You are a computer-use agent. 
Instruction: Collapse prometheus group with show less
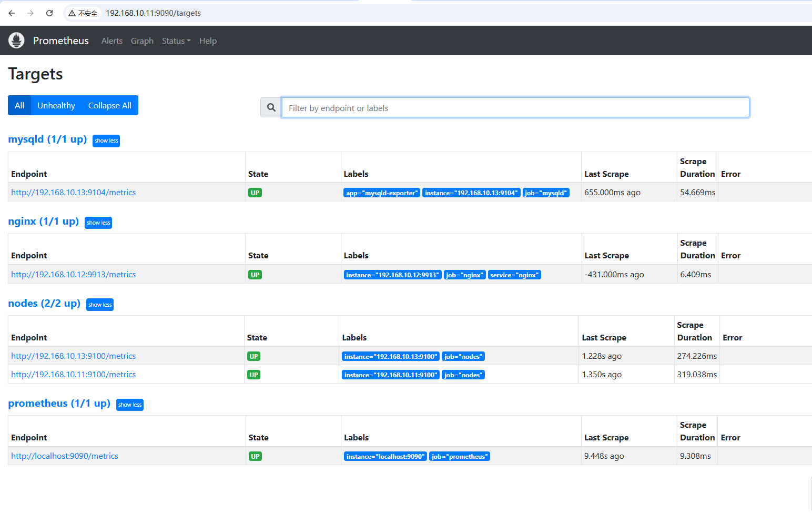point(130,405)
